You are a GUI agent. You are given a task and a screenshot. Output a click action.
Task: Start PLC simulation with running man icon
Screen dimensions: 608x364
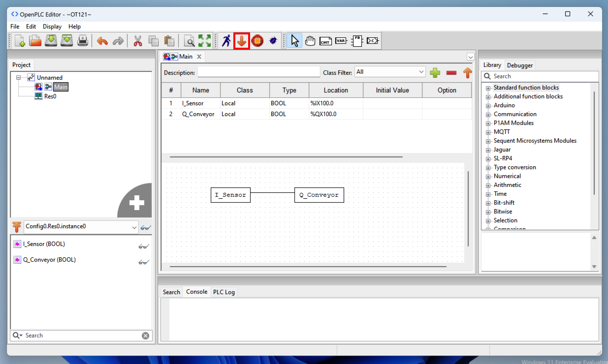(x=226, y=41)
